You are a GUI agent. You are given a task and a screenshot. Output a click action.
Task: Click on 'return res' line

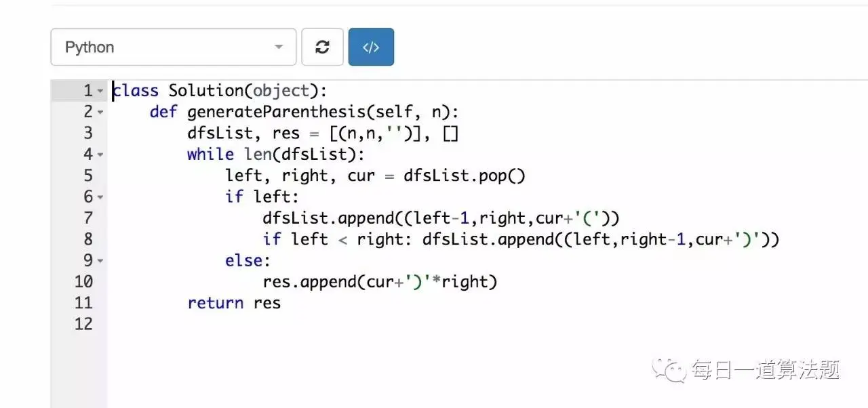[234, 303]
